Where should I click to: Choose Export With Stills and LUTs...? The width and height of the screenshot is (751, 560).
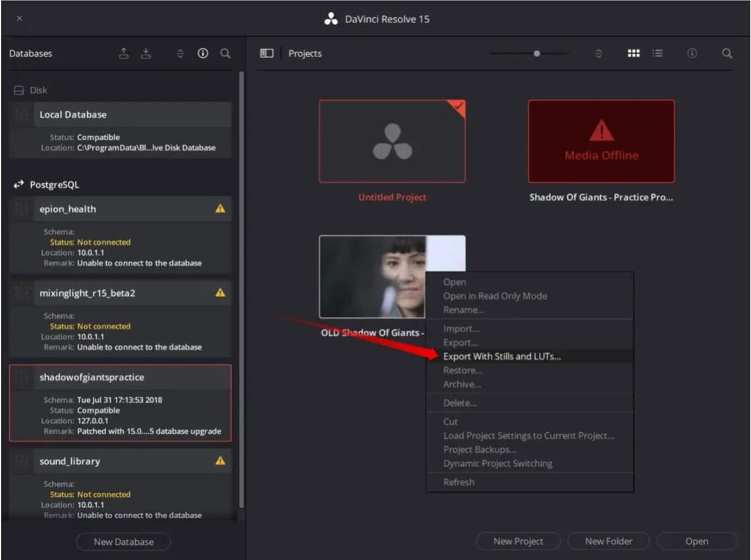[x=530, y=356]
